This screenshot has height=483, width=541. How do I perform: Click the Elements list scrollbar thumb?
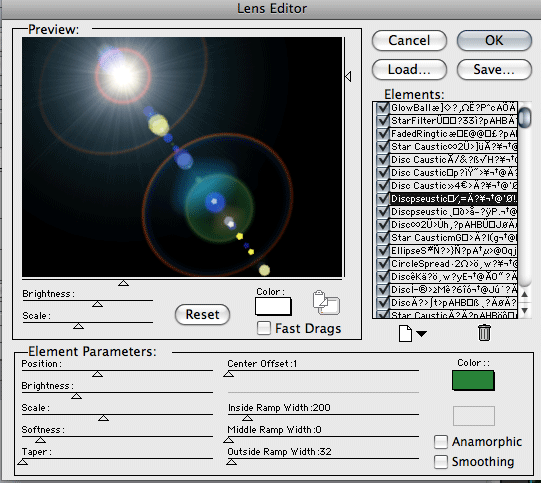tap(524, 117)
